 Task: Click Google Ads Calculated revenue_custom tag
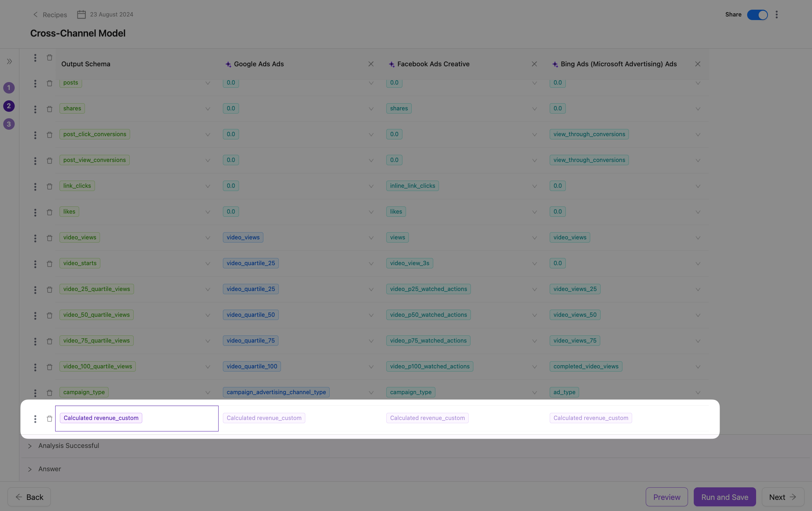pos(264,418)
